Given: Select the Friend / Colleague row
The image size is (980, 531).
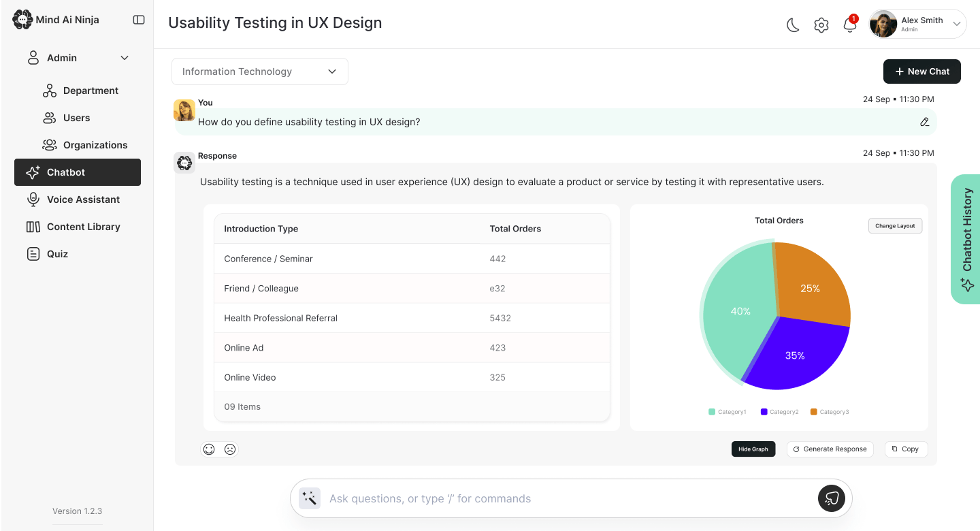Looking at the screenshot, I should pos(412,289).
